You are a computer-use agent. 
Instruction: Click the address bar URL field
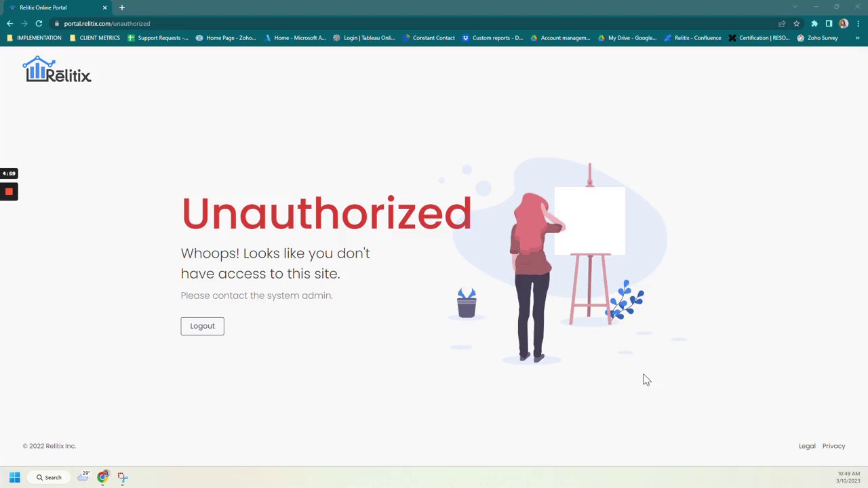(407, 24)
